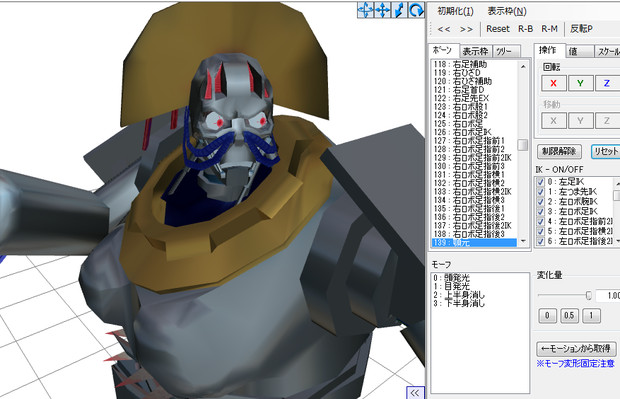Click the first four-arrow move view icon
This screenshot has width=620, height=399.
point(365,10)
